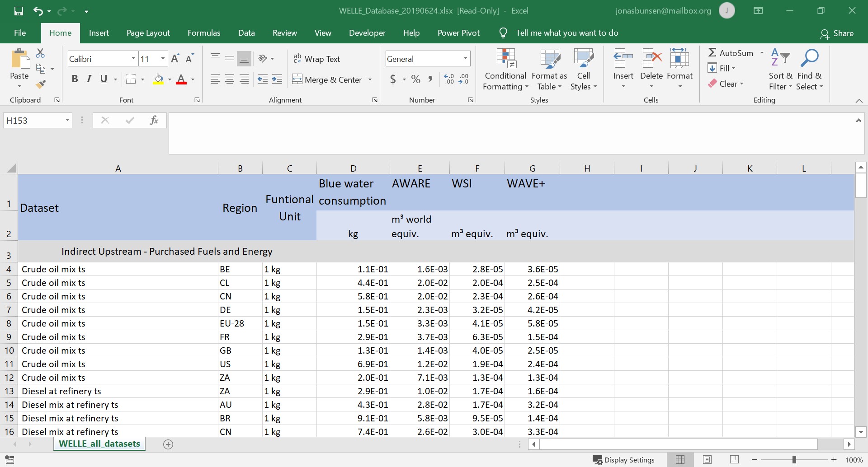Open Cell Styles gallery
The width and height of the screenshot is (868, 467).
click(x=583, y=69)
